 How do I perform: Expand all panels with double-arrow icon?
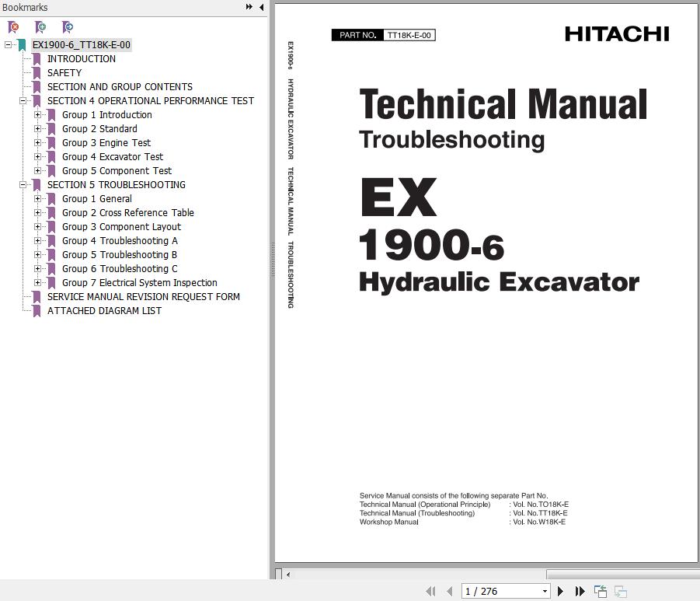(249, 7)
